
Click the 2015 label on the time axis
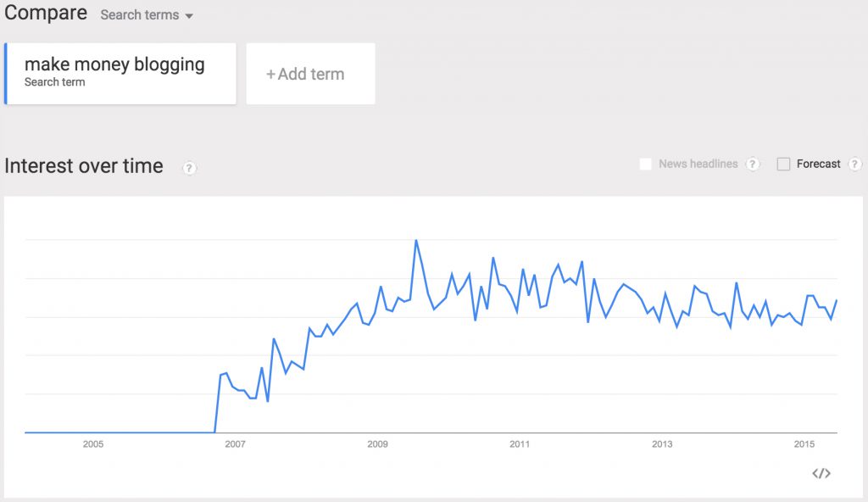(804, 443)
